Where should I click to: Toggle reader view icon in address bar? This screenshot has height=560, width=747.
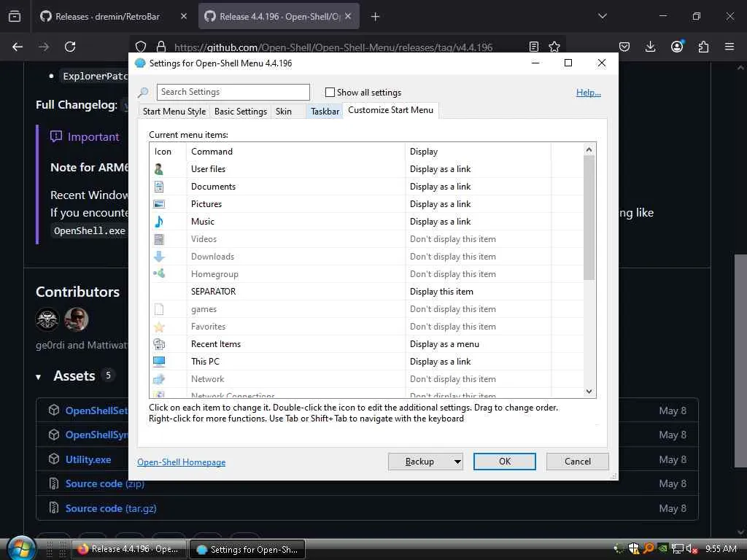pos(534,47)
